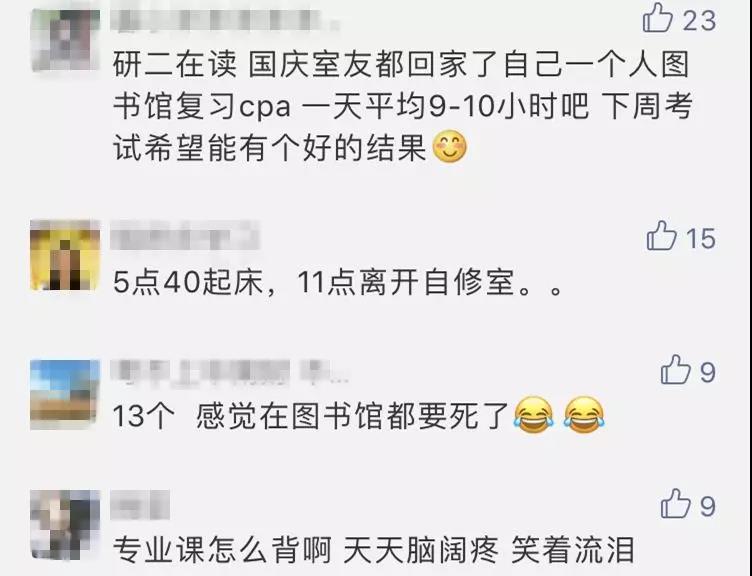Click the second commenter's blurred username
The image size is (752, 576).
pyautogui.click(x=185, y=235)
